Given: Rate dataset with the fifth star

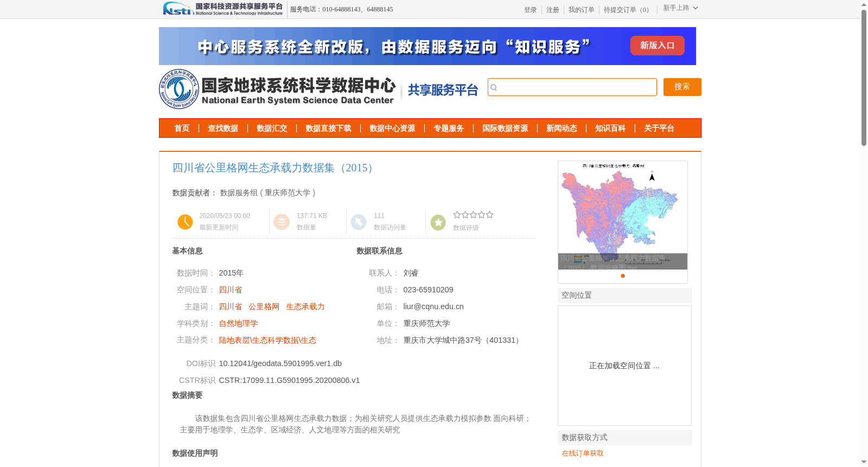Looking at the screenshot, I should (490, 215).
